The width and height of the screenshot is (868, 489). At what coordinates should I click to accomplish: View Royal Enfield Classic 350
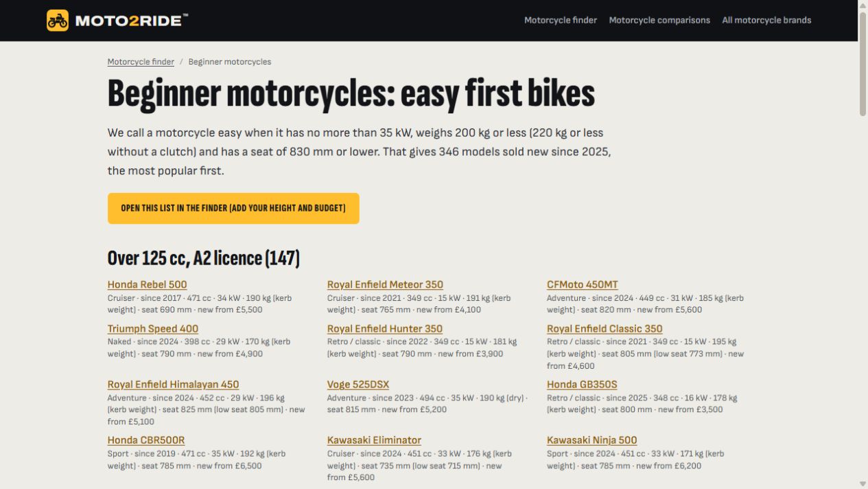coord(605,329)
